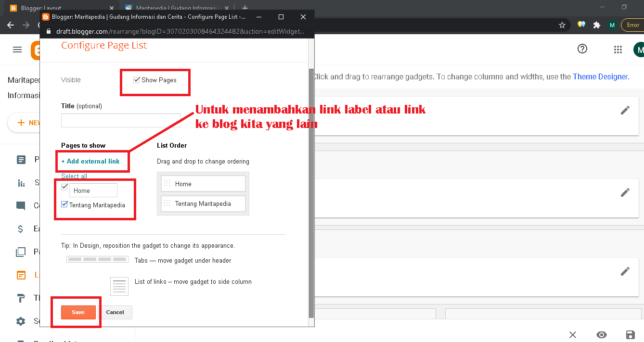This screenshot has height=342, width=644.
Task: Switch to the Blogger: Layout browser tab
Action: point(61,8)
